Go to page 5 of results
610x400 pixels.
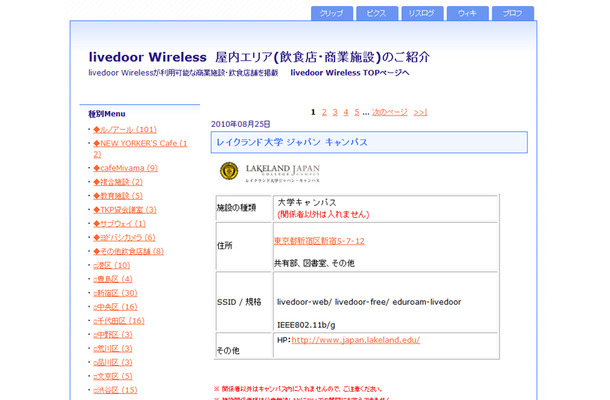(x=357, y=112)
